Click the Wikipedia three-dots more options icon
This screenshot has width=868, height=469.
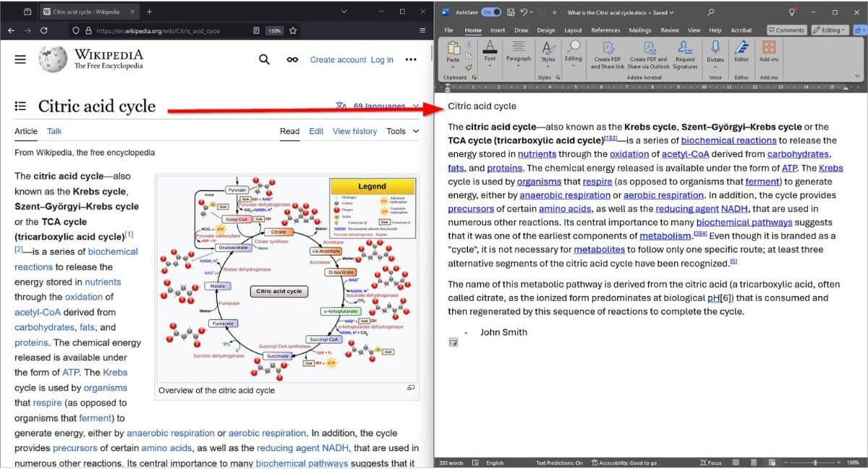click(411, 59)
